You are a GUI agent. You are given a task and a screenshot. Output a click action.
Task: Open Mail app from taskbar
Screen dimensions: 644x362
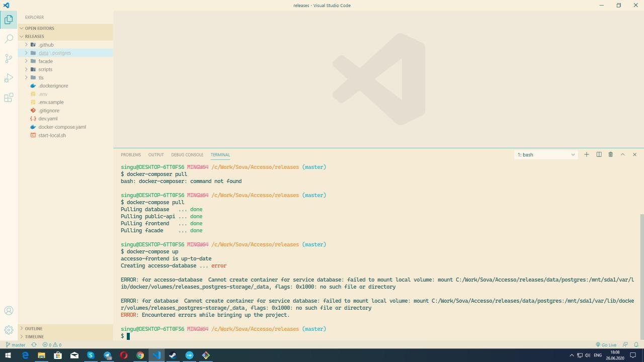coord(74,355)
